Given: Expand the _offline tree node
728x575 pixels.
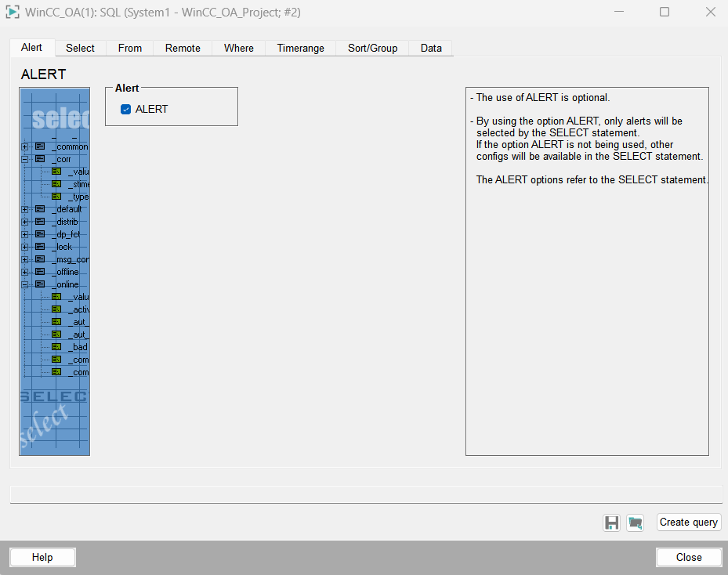Looking at the screenshot, I should point(25,272).
